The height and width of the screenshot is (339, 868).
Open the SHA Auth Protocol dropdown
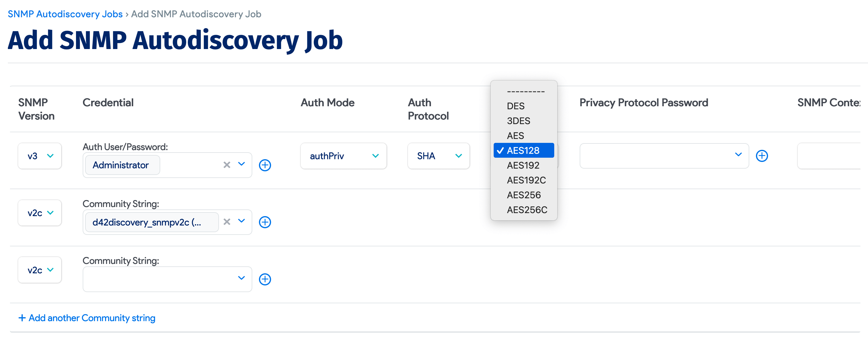pos(438,156)
